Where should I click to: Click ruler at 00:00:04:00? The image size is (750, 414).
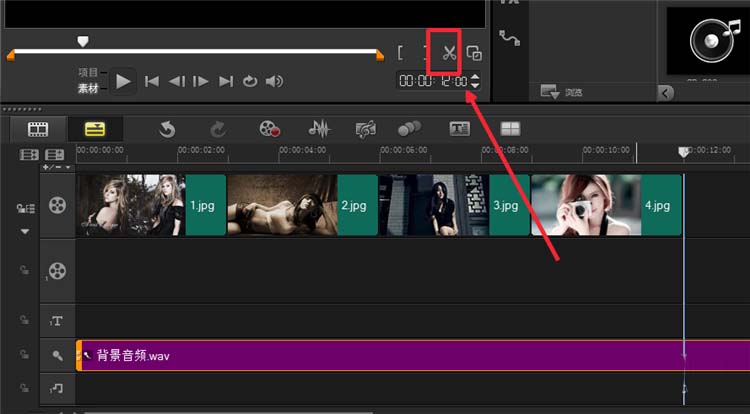[x=302, y=150]
